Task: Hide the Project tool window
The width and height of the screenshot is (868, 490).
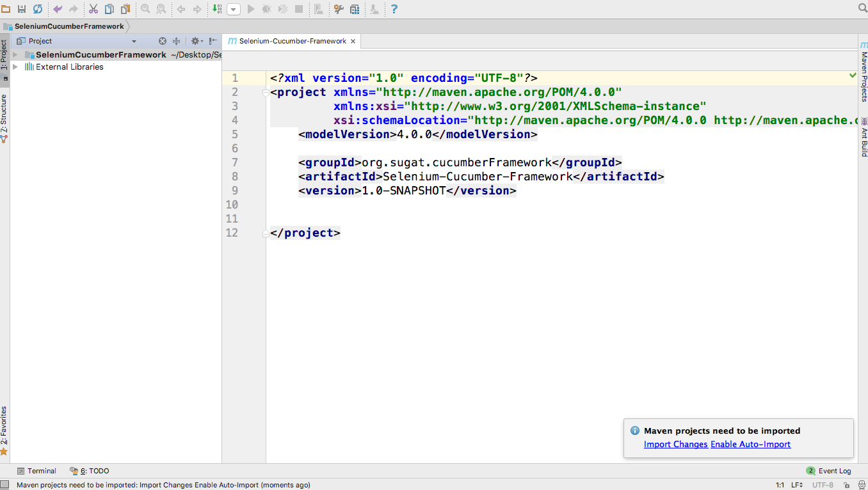Action: [x=213, y=41]
